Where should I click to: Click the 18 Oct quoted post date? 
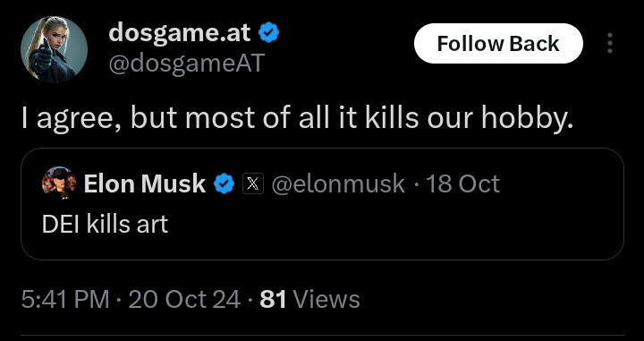pos(463,183)
